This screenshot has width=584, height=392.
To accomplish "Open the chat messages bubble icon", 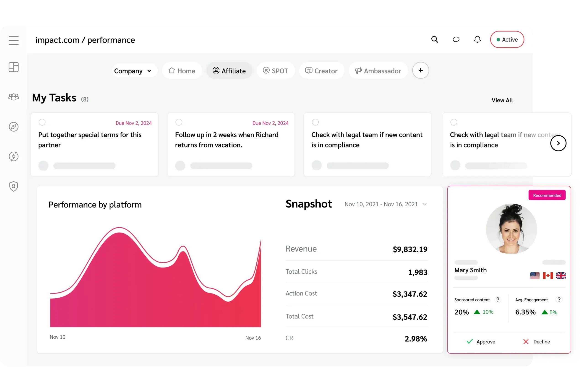I will pyautogui.click(x=456, y=39).
